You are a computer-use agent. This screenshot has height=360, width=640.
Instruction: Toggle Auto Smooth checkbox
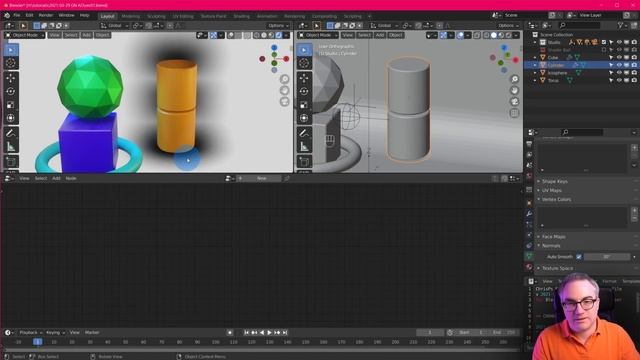pyautogui.click(x=579, y=257)
